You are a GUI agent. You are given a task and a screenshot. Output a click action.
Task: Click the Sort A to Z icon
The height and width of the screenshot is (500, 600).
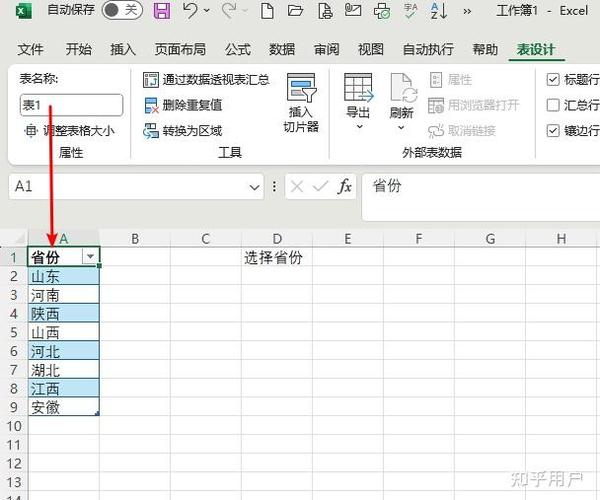coord(439,11)
